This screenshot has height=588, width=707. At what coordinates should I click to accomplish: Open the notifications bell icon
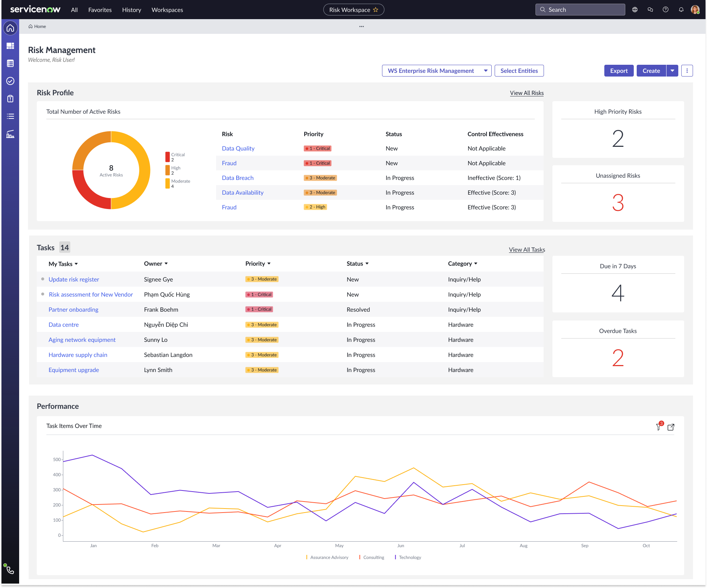tap(681, 10)
